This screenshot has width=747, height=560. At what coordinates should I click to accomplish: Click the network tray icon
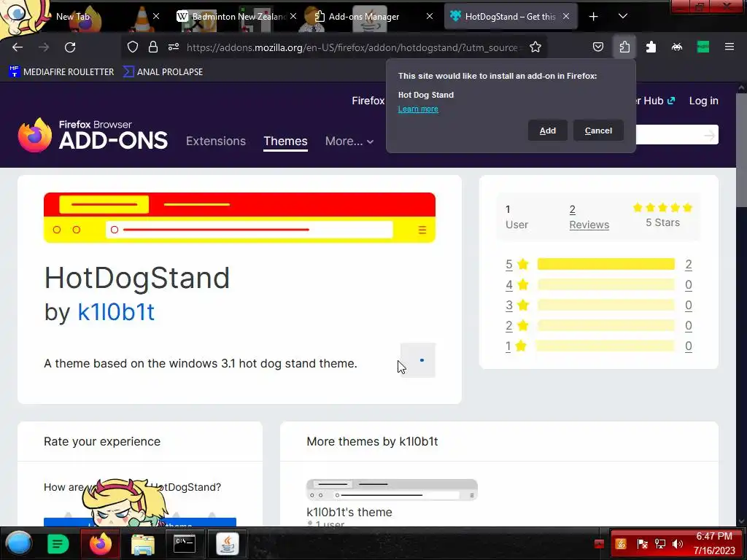click(x=659, y=544)
